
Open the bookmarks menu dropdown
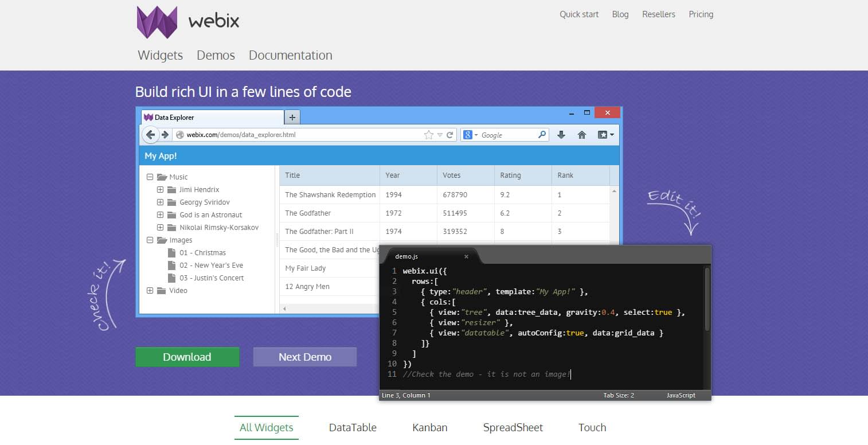point(606,135)
